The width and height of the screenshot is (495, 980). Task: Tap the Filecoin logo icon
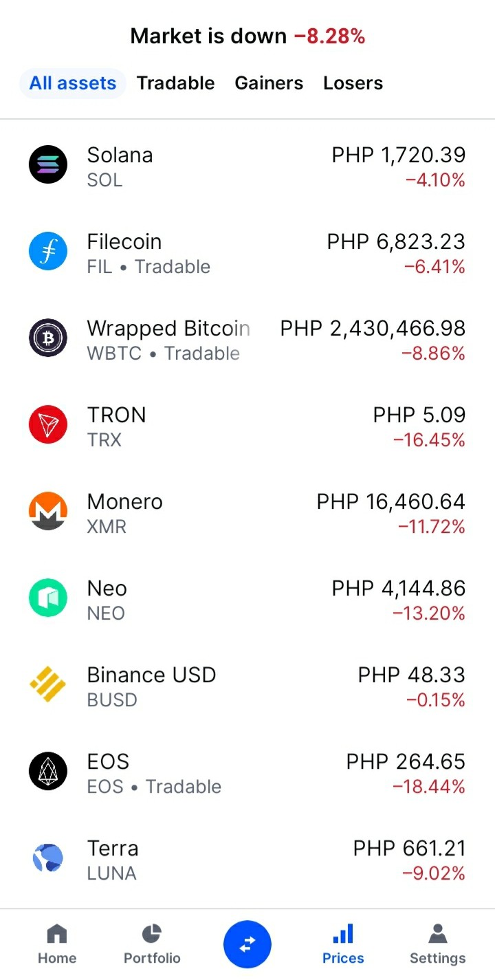48,251
